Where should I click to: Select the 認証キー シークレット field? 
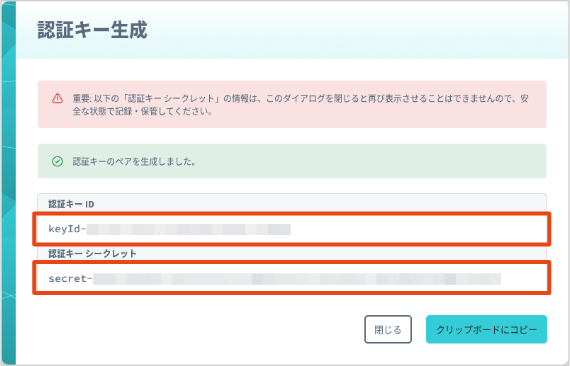[292, 278]
